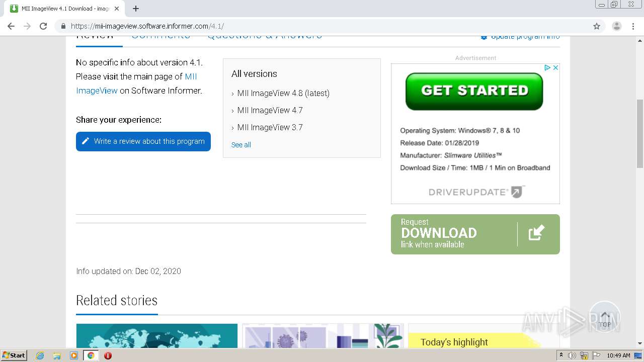Screen dimensions: 644x362
Task: Click the AdChoices triangle icon
Action: pos(547,67)
